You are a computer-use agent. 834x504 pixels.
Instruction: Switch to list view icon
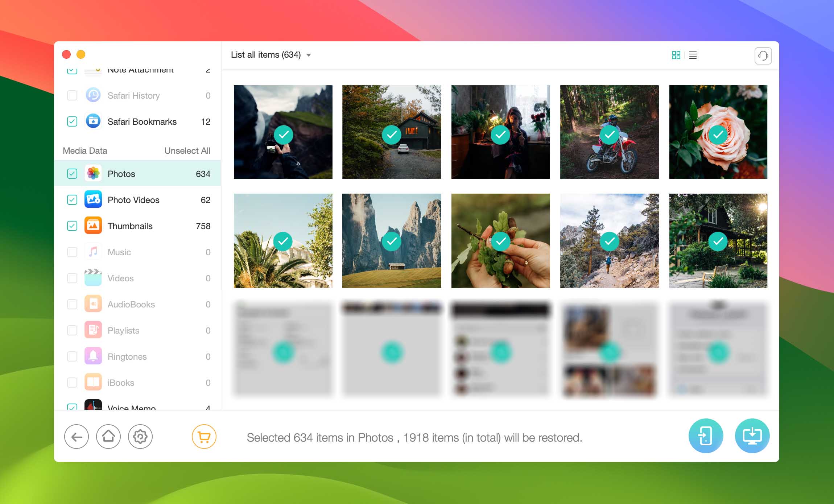(693, 55)
